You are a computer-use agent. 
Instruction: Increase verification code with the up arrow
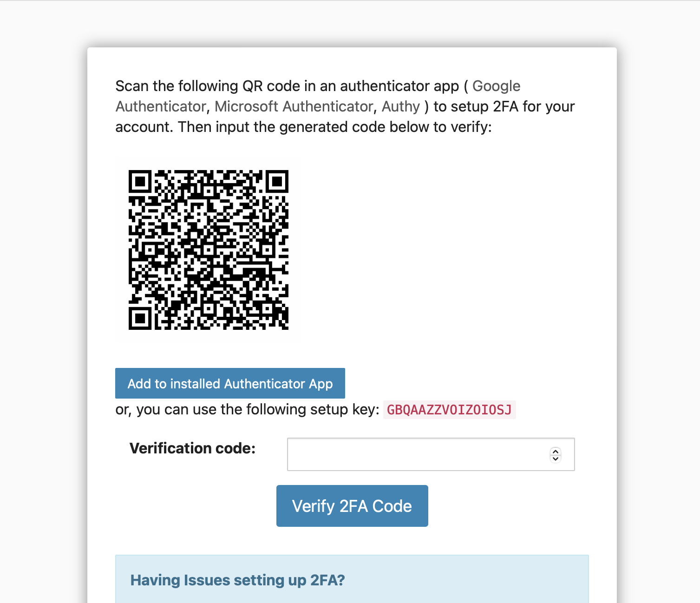[x=556, y=451]
